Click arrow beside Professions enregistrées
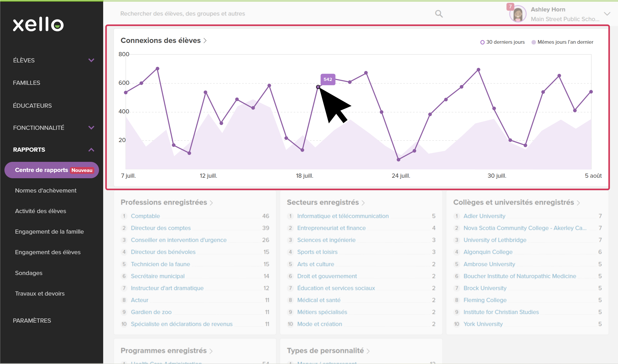This screenshot has width=618, height=364. point(211,203)
